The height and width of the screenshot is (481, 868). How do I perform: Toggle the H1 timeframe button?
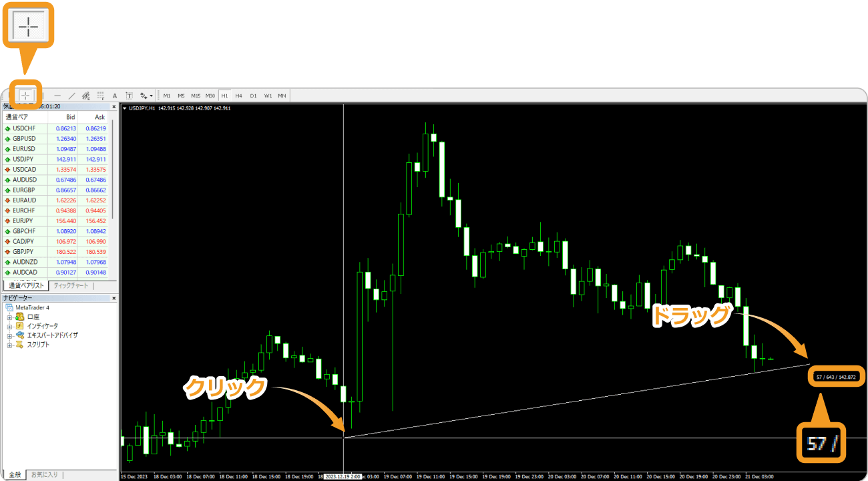(224, 96)
